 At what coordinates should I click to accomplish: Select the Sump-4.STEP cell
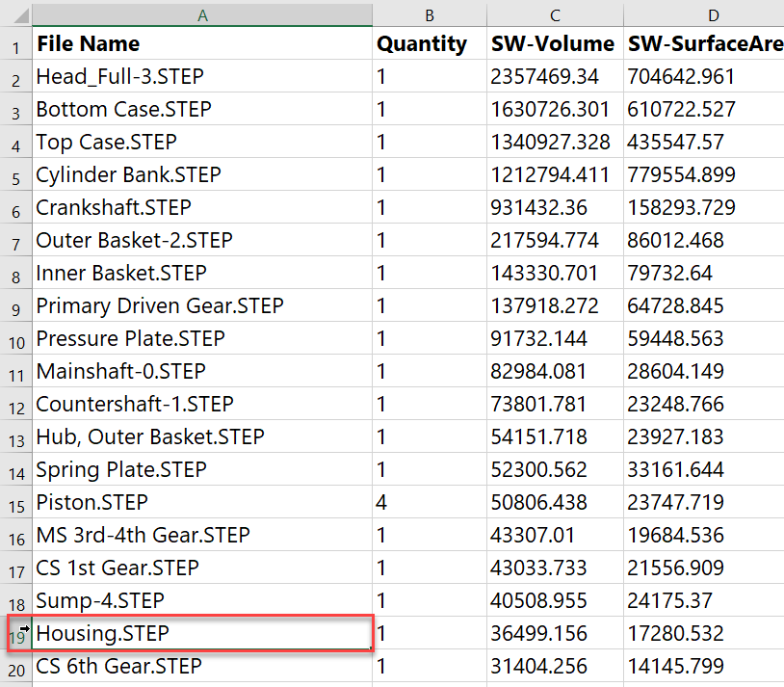pyautogui.click(x=202, y=600)
